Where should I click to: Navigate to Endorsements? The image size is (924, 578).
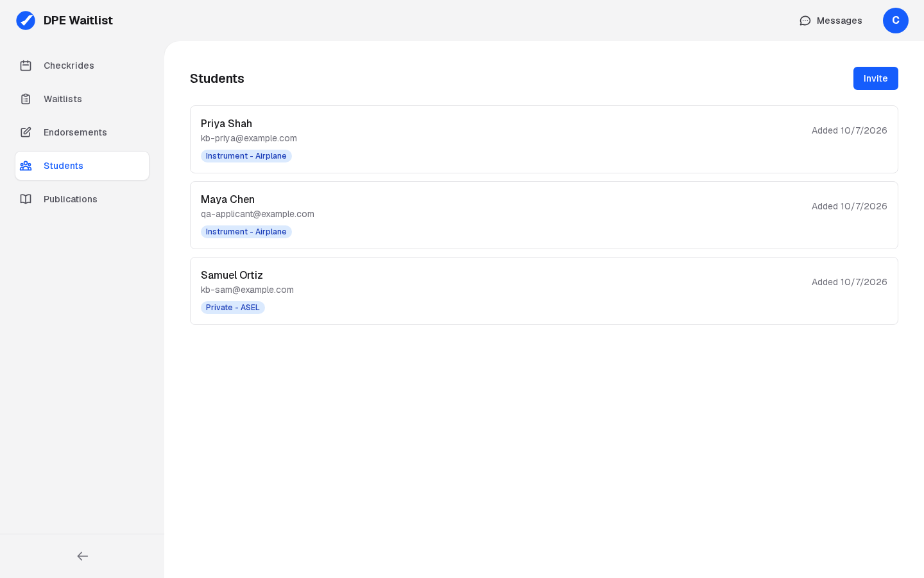[82, 132]
